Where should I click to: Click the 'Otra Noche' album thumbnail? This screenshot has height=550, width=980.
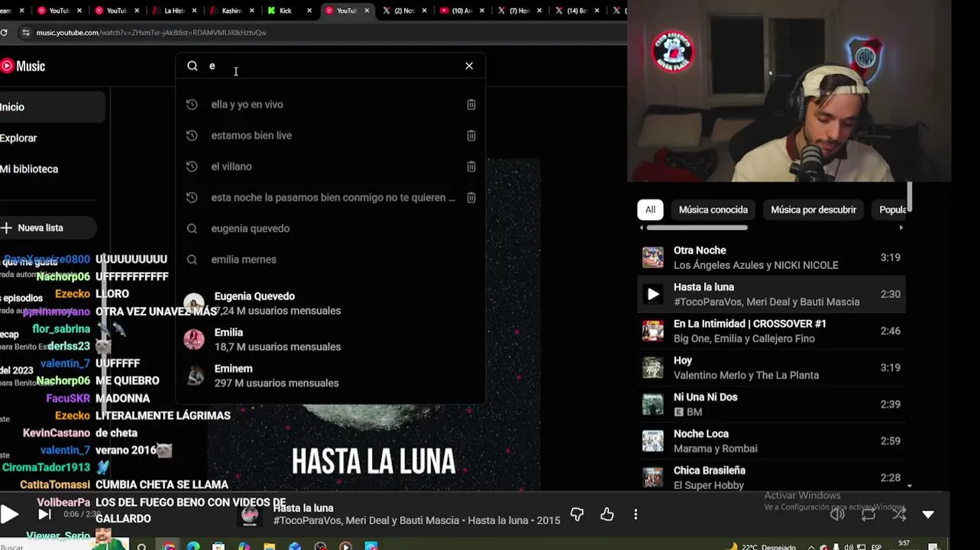click(x=653, y=257)
